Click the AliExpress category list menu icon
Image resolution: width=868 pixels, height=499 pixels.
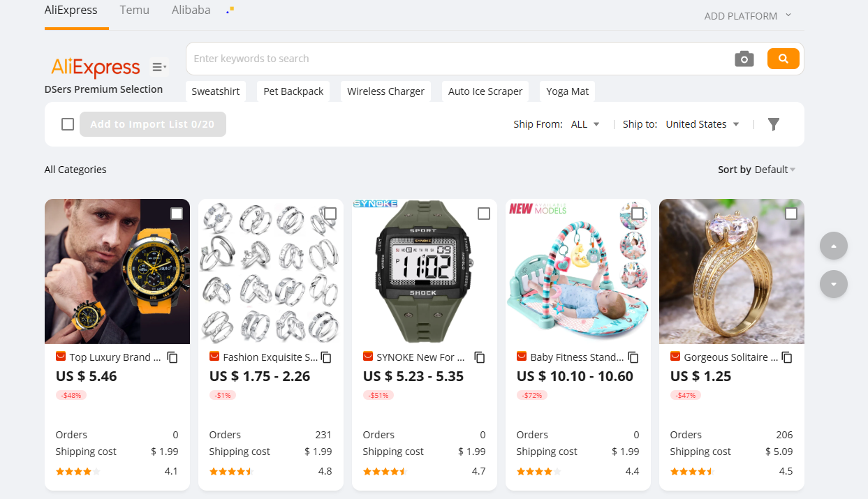pos(159,67)
